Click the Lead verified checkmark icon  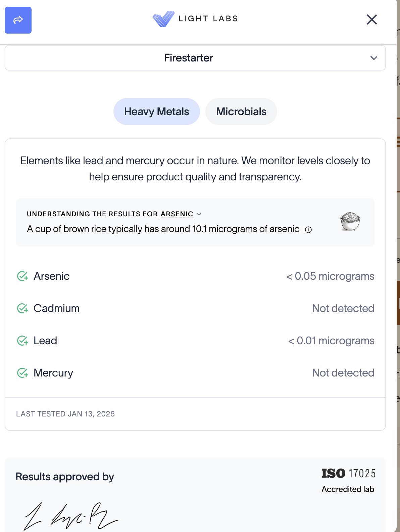(22, 341)
